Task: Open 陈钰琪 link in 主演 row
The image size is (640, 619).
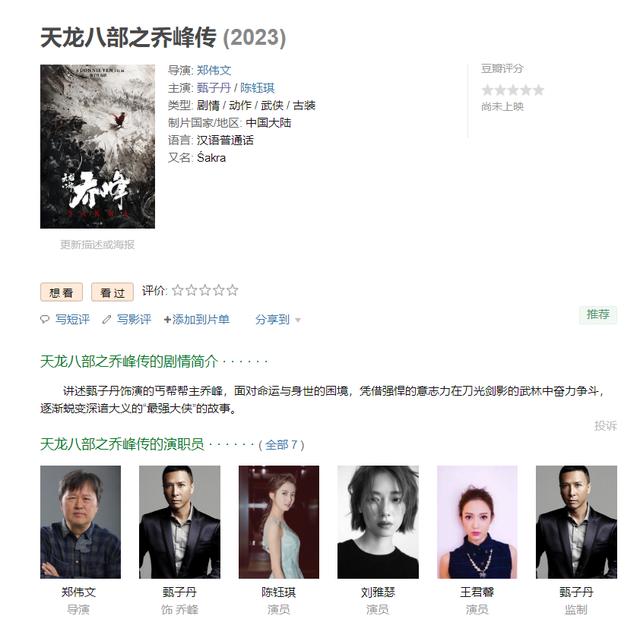Action: [257, 88]
